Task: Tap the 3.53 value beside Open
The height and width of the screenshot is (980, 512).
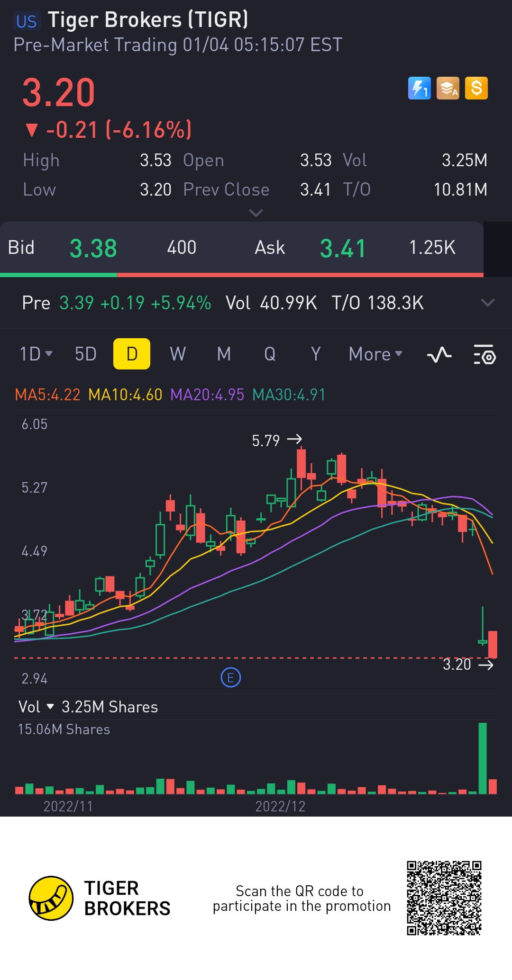Action: click(x=316, y=160)
